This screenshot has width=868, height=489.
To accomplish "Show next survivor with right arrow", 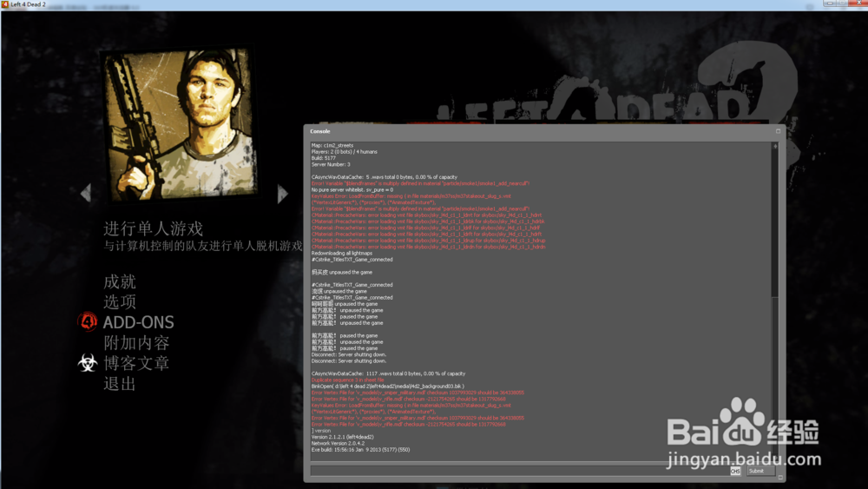I will point(282,194).
